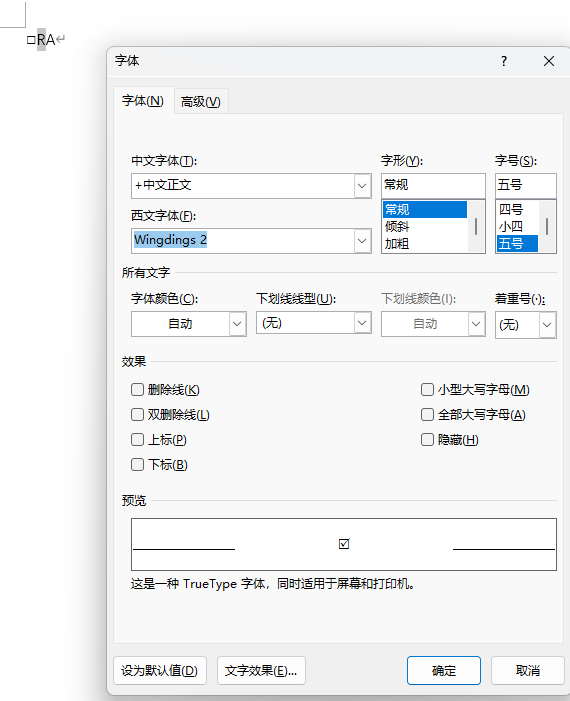Toggle the 隐藏(H) checkbox

point(427,439)
